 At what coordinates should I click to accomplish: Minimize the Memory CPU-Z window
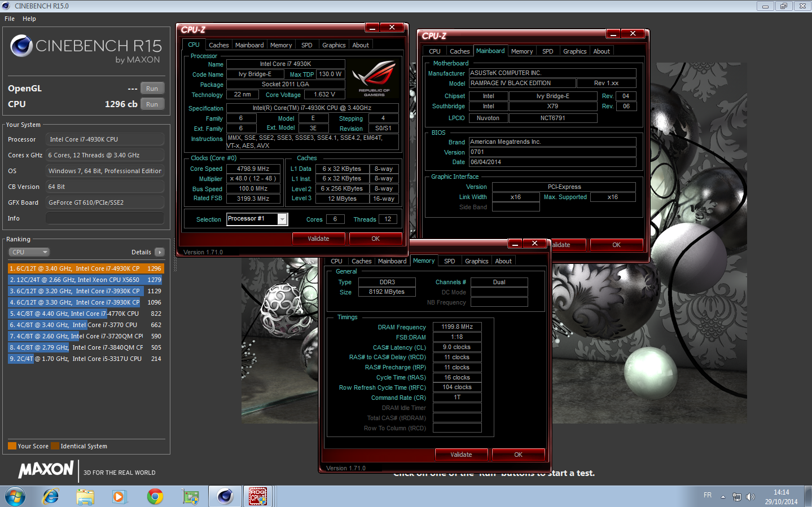coord(515,243)
